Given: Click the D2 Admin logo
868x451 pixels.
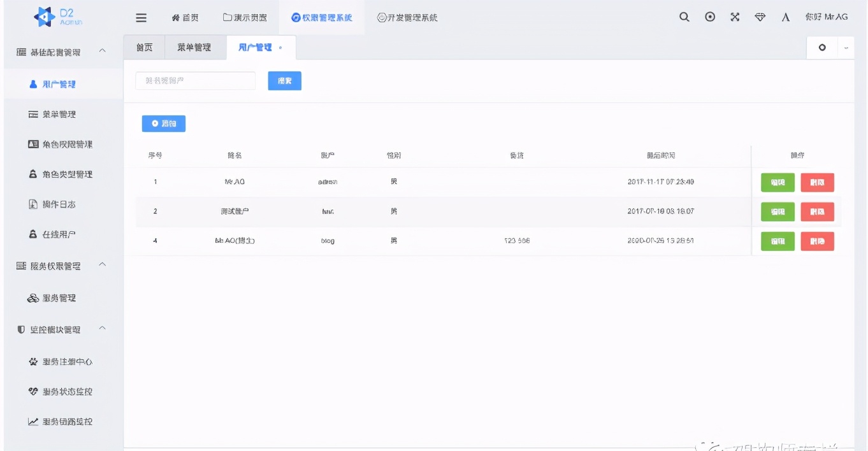Looking at the screenshot, I should pyautogui.click(x=56, y=17).
